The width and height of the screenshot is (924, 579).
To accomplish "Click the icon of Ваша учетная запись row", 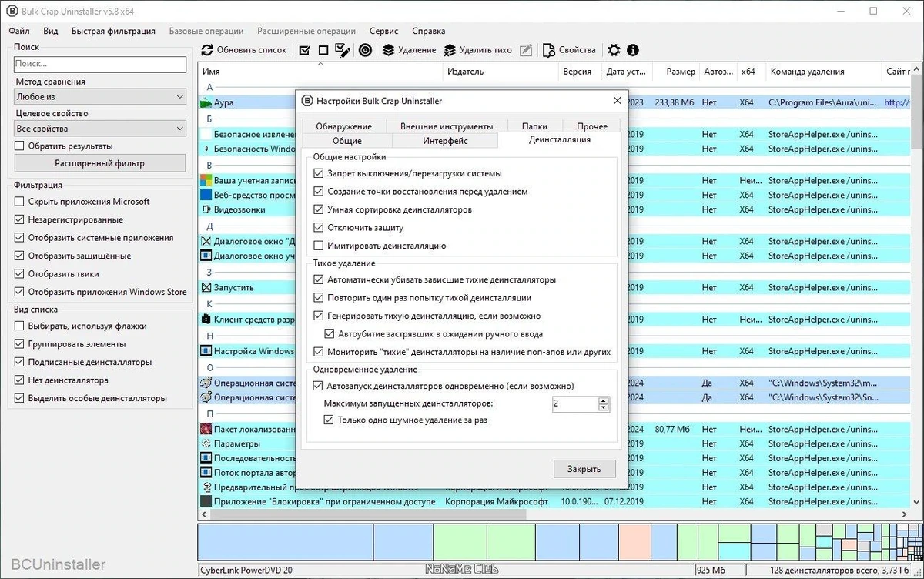I will 206,179.
